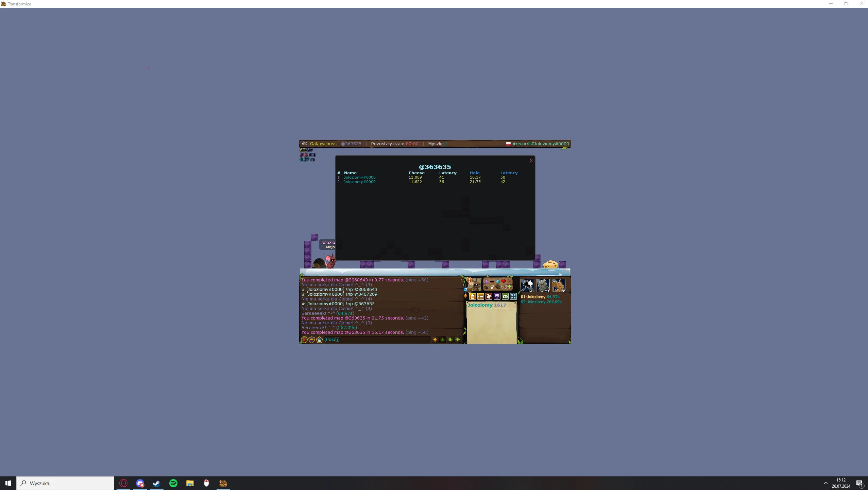Image resolution: width=868 pixels, height=490 pixels.
Task: Click the shield tribe chat icon
Action: pyautogui.click(x=312, y=340)
